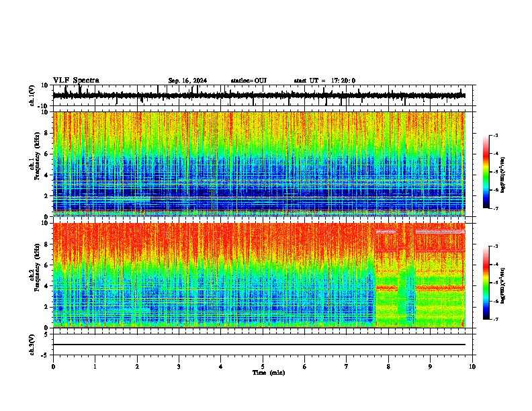Click time axis tick label '8'

click(388, 367)
